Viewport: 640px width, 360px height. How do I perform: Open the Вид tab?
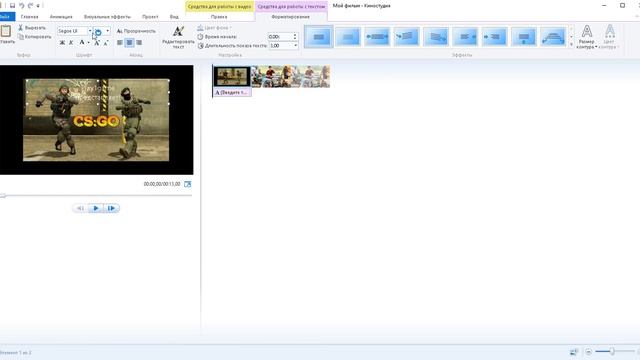(174, 17)
